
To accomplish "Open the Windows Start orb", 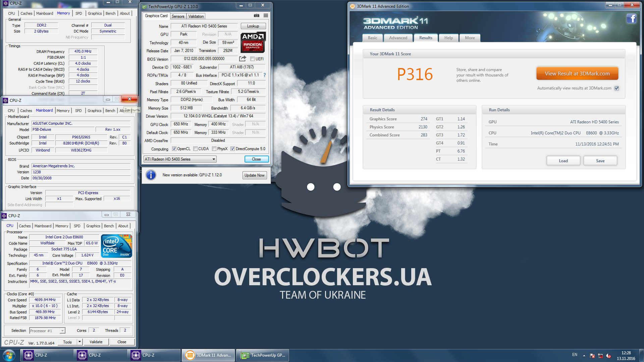I will click(x=9, y=355).
